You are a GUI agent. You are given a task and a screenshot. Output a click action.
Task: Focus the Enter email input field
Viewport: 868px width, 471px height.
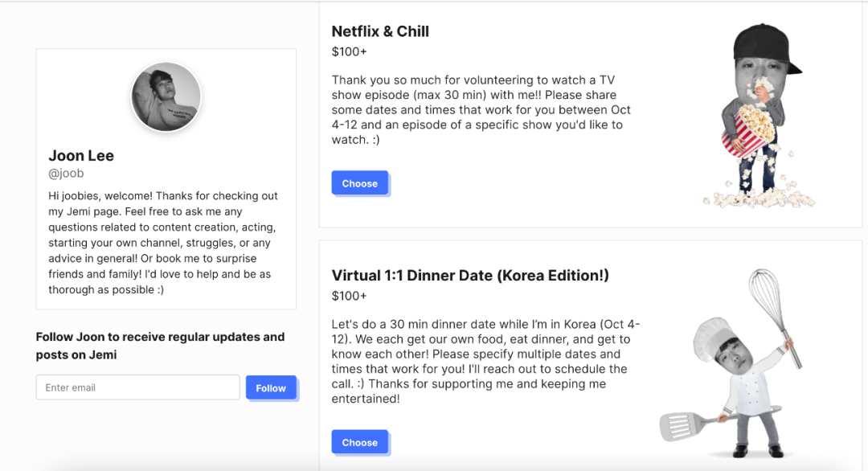click(x=137, y=387)
